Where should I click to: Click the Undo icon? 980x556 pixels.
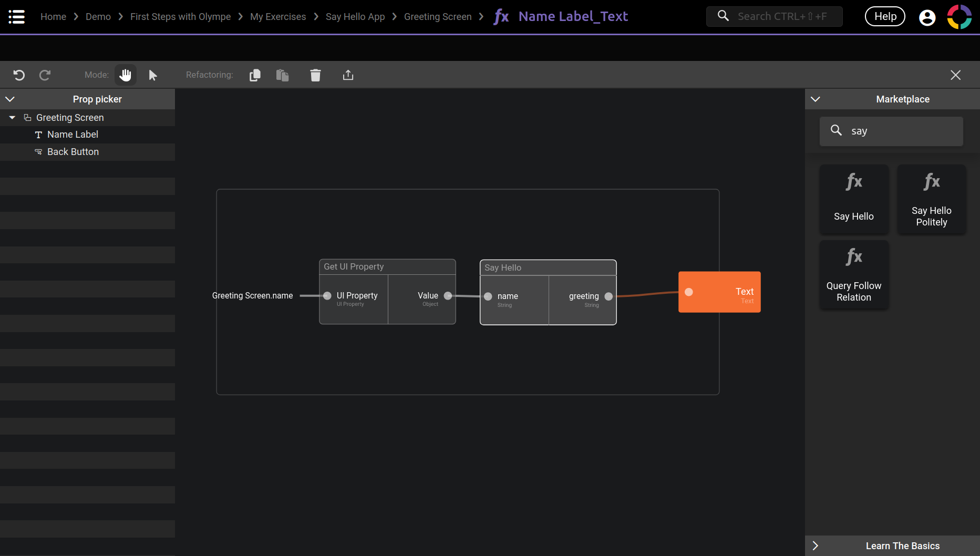point(19,75)
